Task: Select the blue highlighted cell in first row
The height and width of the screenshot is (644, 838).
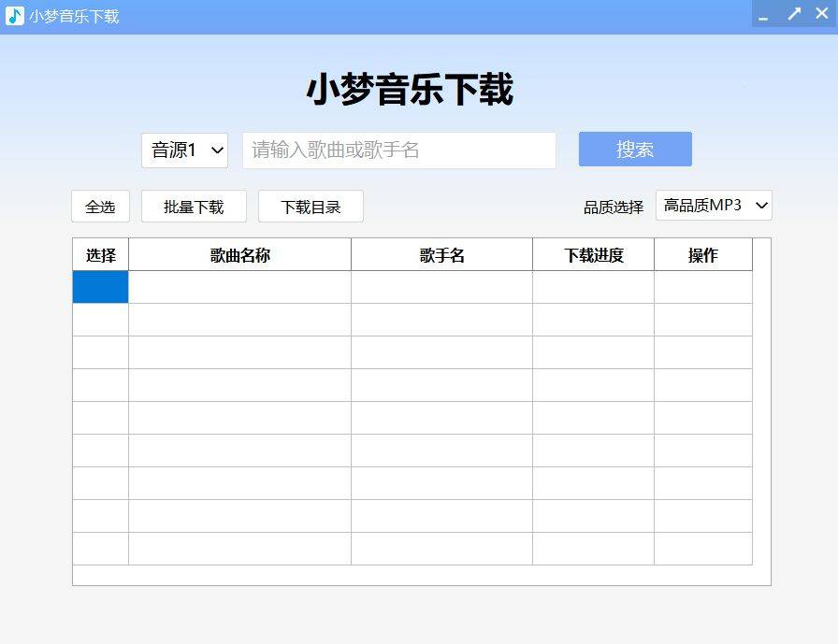Action: [x=100, y=287]
